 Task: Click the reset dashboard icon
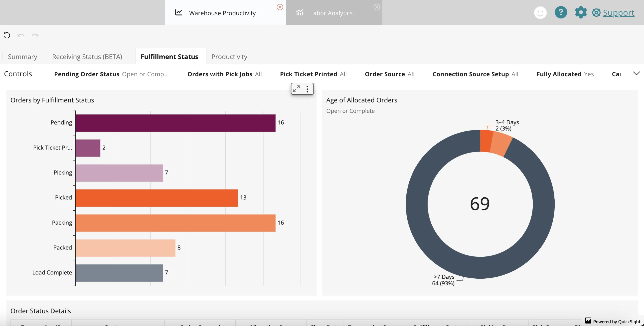(x=7, y=35)
